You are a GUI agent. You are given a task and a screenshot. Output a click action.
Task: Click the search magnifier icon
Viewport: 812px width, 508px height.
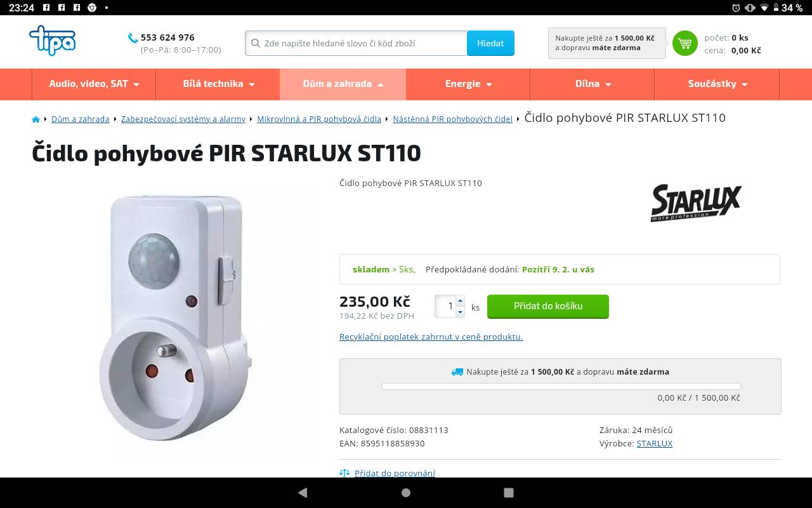click(x=256, y=43)
